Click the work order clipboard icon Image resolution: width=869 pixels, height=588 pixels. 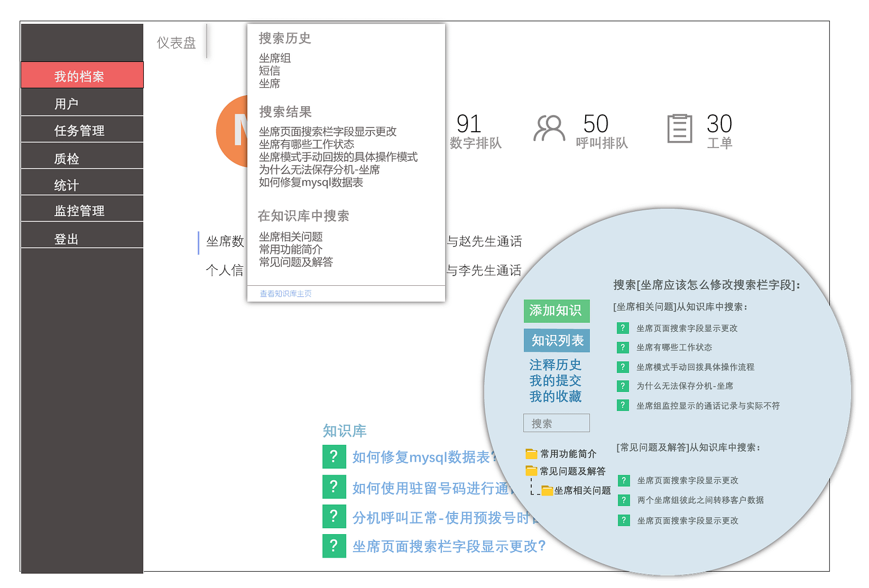[679, 128]
